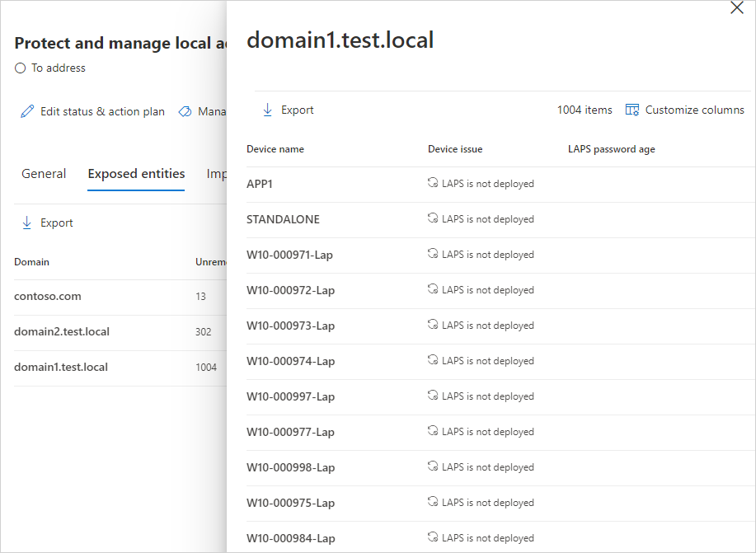756x553 pixels.
Task: Click the pencil icon for Edit status
Action: 28,111
